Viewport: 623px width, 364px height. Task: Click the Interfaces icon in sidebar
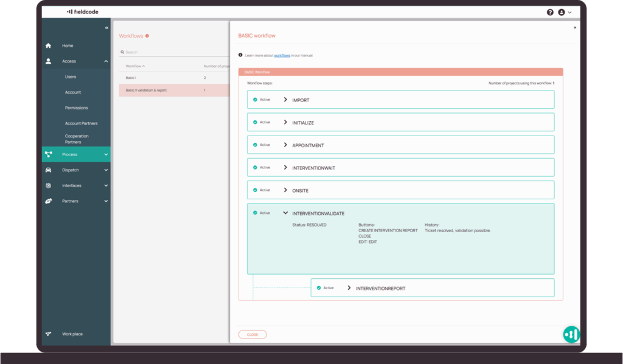(49, 185)
